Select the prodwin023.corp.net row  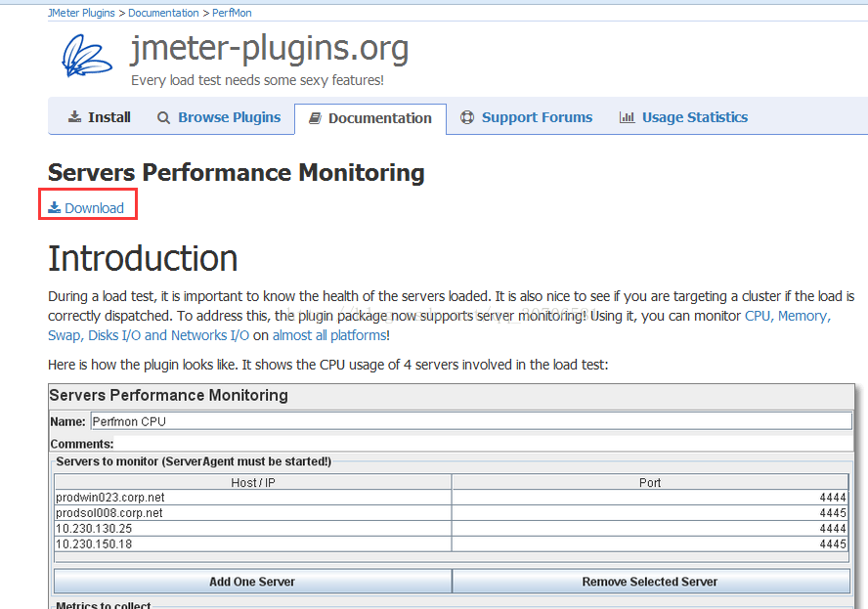tap(452, 498)
